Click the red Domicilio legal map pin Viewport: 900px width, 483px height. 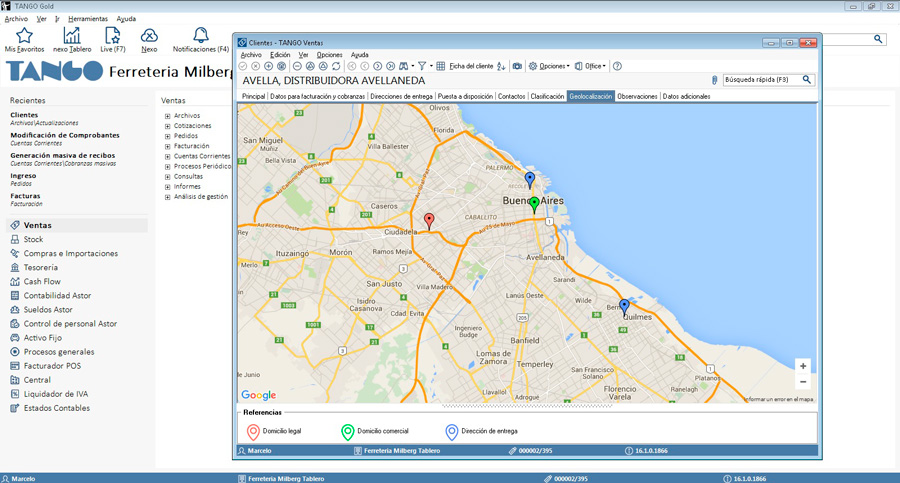pos(429,221)
